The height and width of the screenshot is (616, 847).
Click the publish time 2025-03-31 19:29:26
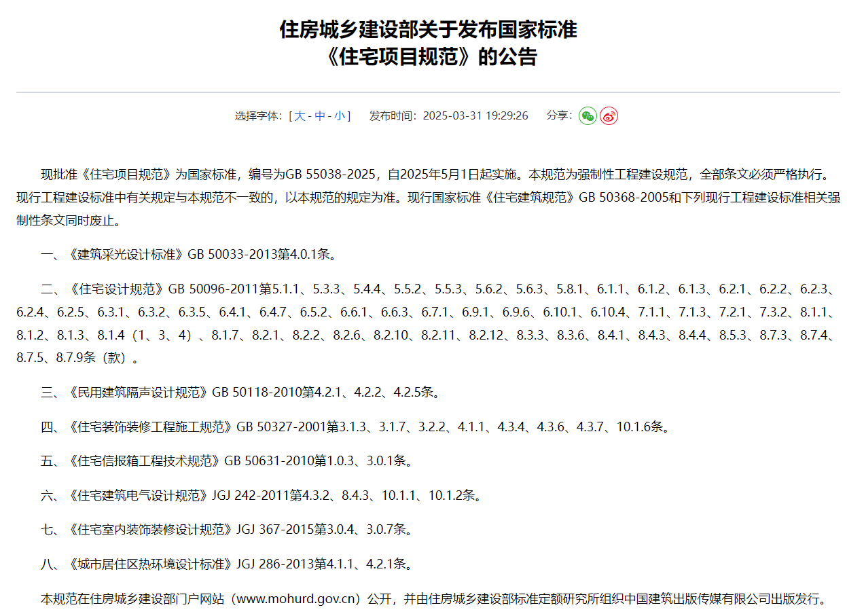tap(475, 115)
